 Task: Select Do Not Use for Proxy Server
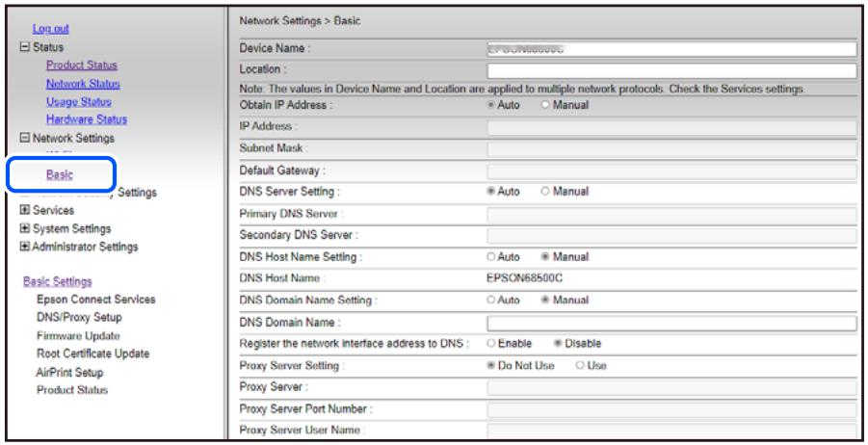[x=490, y=366]
